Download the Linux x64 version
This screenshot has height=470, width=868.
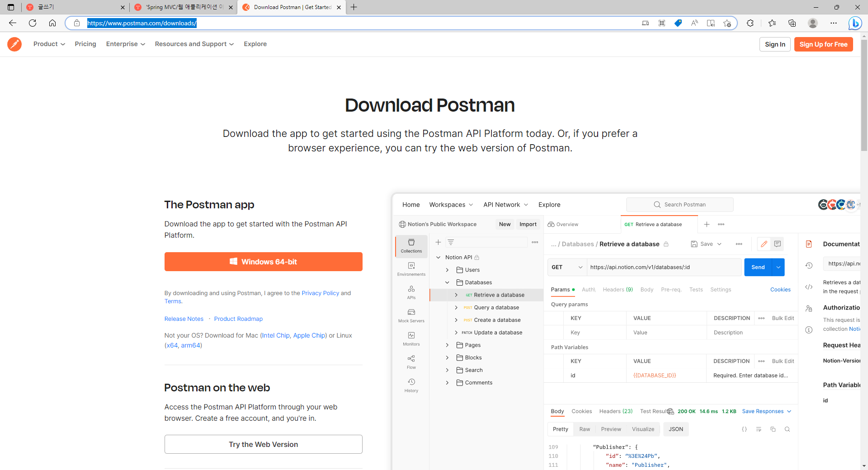[172, 345]
